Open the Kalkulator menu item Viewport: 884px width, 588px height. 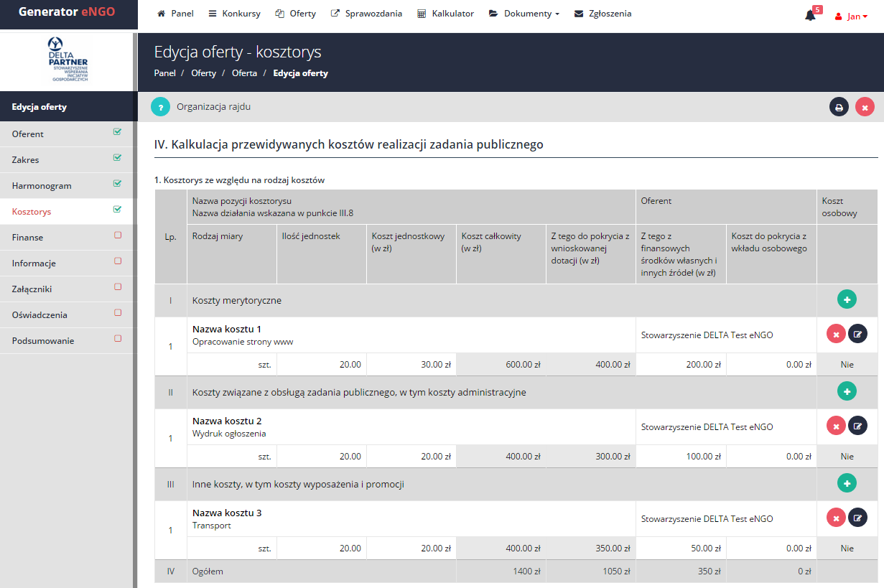[446, 14]
